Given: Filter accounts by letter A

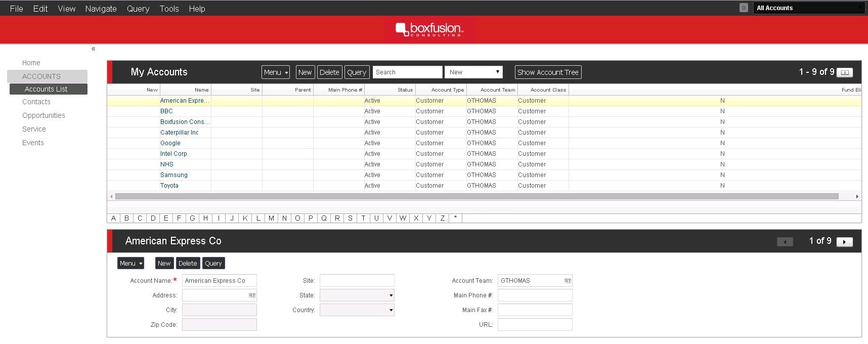Looking at the screenshot, I should click(x=114, y=219).
